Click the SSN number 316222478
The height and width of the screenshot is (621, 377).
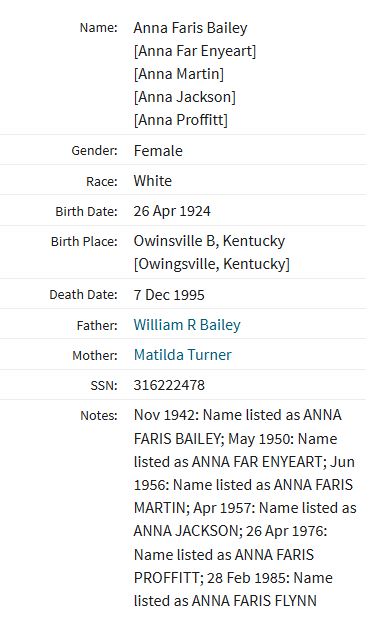click(169, 385)
